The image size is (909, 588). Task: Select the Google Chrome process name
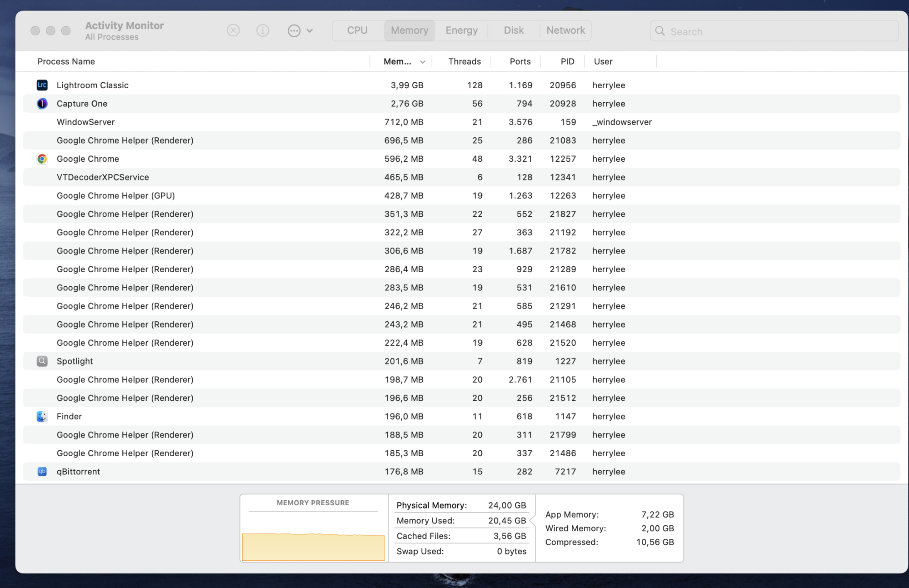[88, 159]
